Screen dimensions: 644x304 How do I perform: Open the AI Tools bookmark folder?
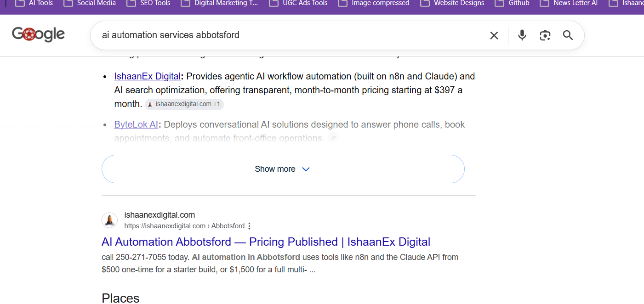pyautogui.click(x=34, y=3)
